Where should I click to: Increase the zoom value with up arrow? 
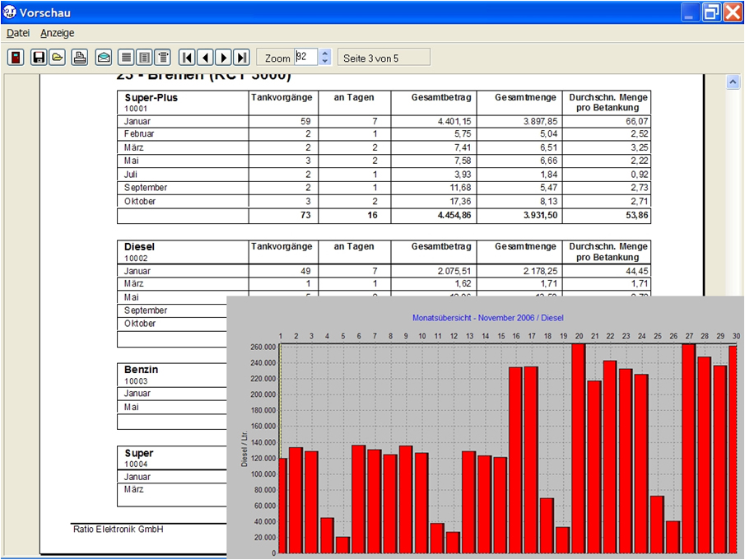pos(324,53)
